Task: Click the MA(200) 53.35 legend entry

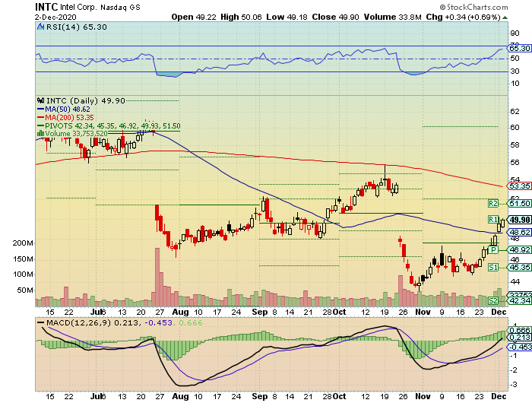Action: pos(69,117)
